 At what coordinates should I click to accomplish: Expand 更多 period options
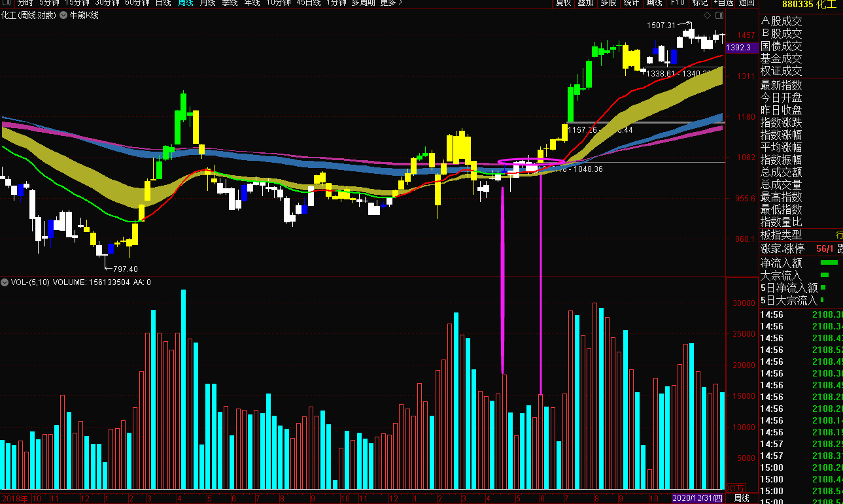point(391,3)
